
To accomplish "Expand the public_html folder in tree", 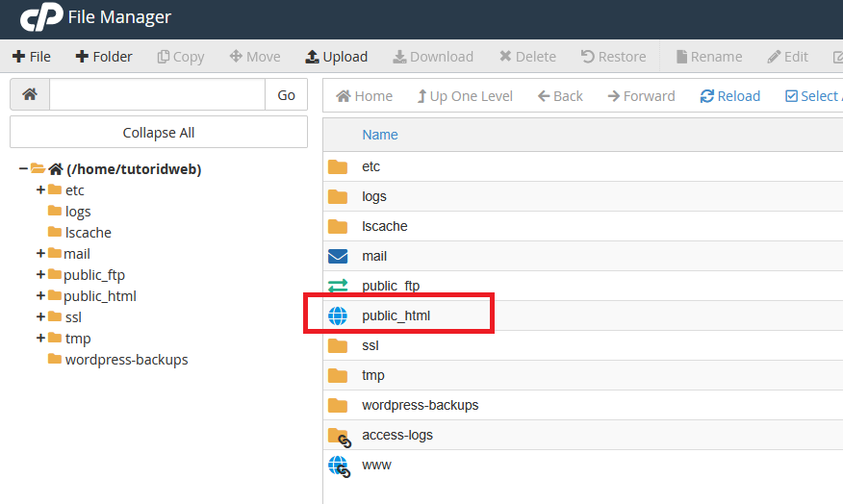I will (x=40, y=295).
